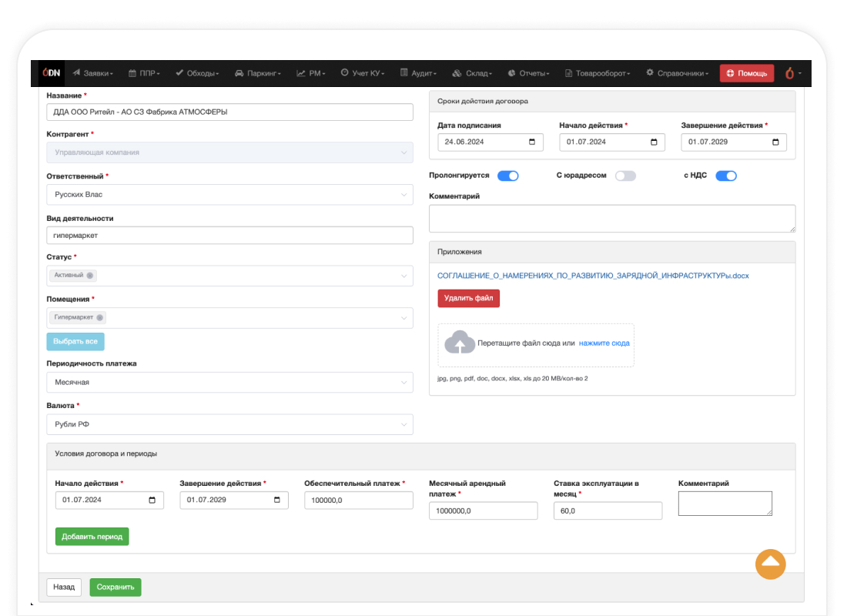Click the Ставка эксплуатации field
This screenshot has height=616, width=847.
click(608, 511)
